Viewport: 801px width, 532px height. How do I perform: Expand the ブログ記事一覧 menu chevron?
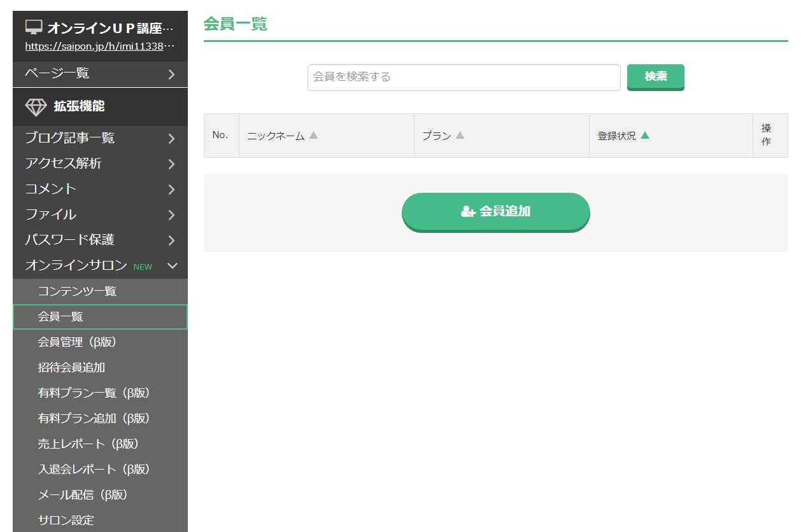171,139
